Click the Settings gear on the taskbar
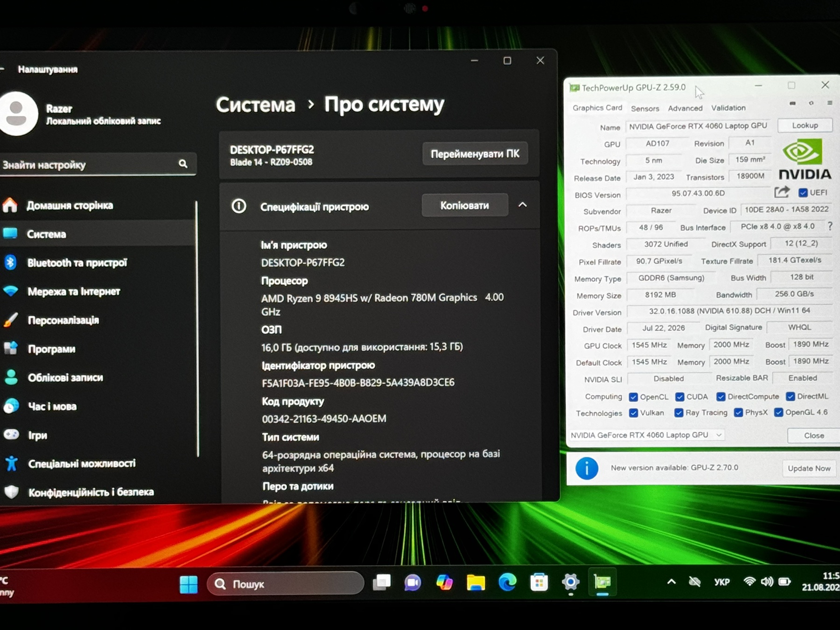Image resolution: width=840 pixels, height=630 pixels. coord(571,582)
